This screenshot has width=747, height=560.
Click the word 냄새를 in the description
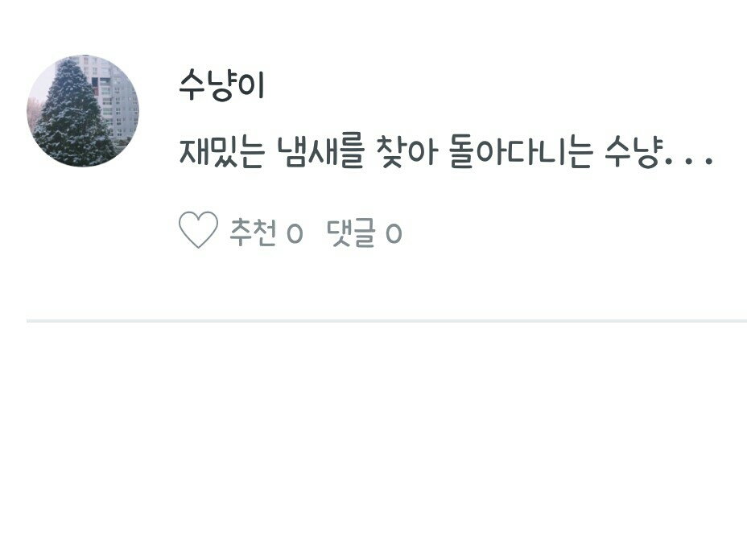click(320, 152)
